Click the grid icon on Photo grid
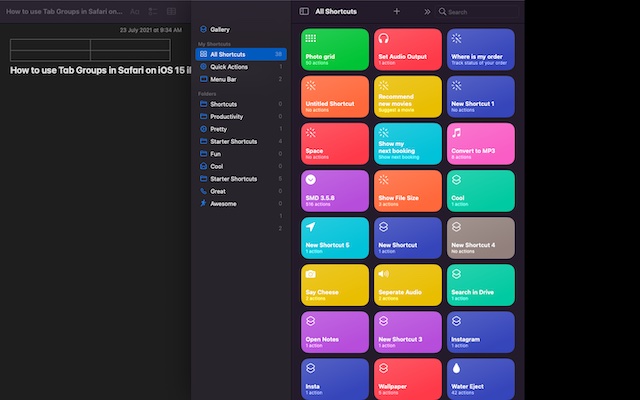This screenshot has height=400, width=640. tap(310, 38)
